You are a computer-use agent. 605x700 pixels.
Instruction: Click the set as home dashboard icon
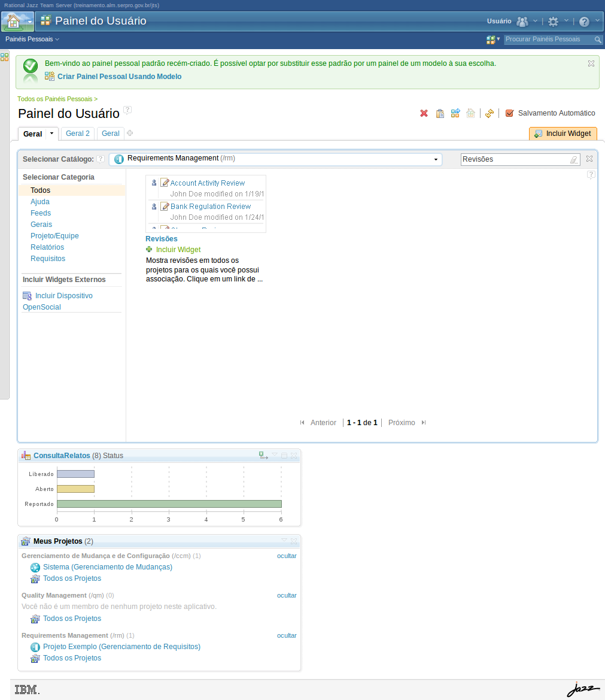471,113
